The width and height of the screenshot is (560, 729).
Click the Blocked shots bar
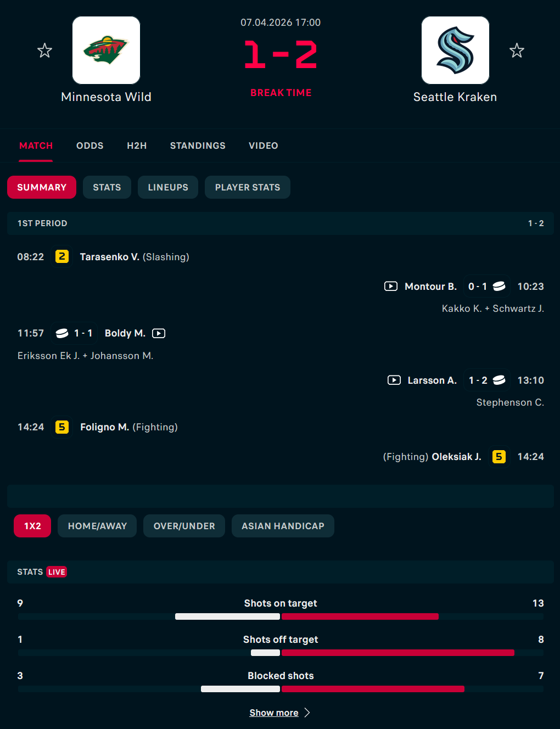[281, 689]
